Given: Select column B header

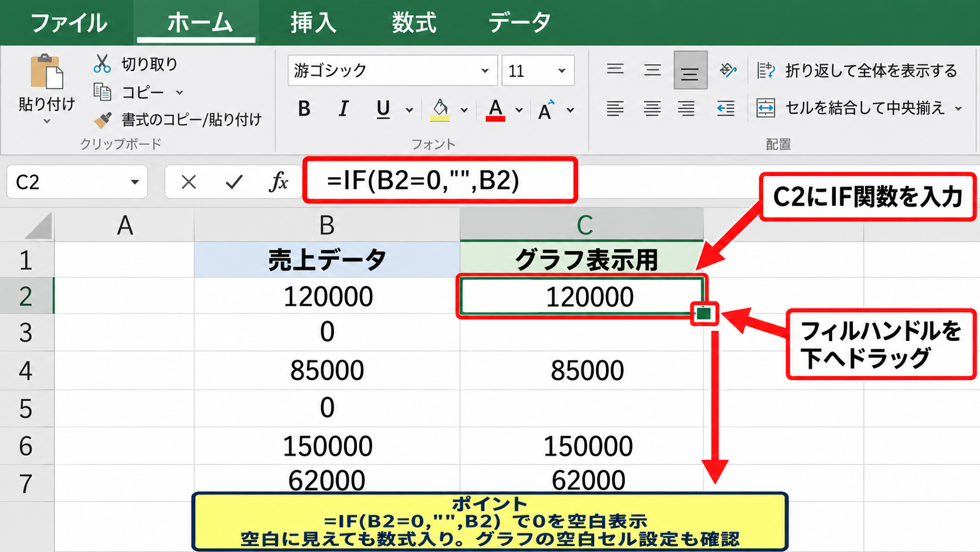Looking at the screenshot, I should pyautogui.click(x=327, y=225).
